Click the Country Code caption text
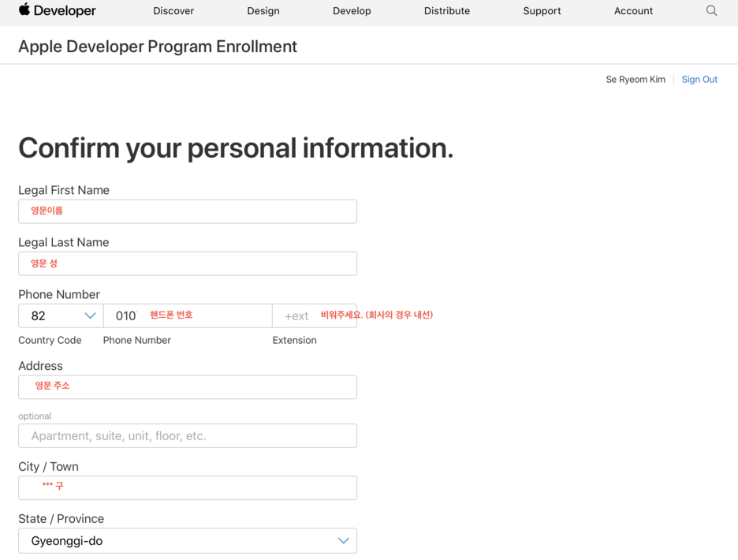 [50, 340]
